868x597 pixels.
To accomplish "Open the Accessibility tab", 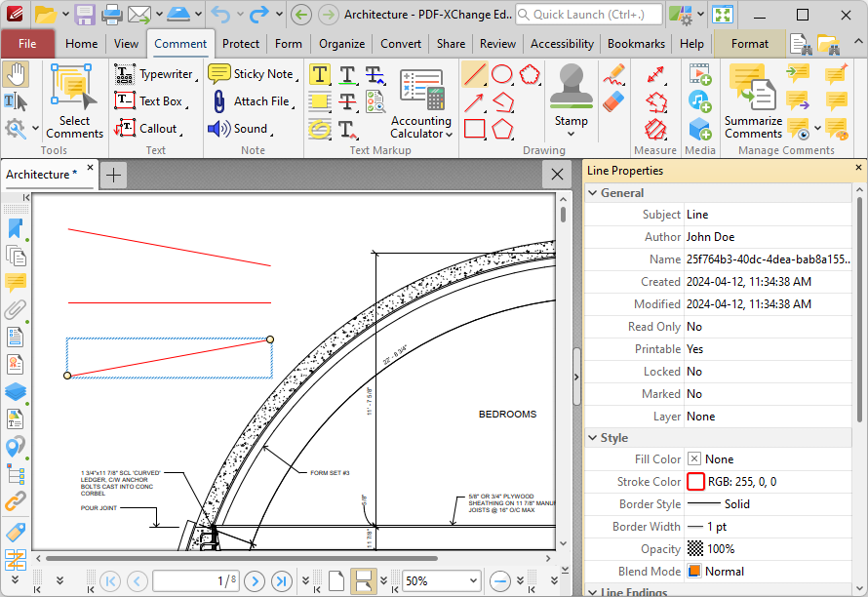I will click(x=562, y=44).
